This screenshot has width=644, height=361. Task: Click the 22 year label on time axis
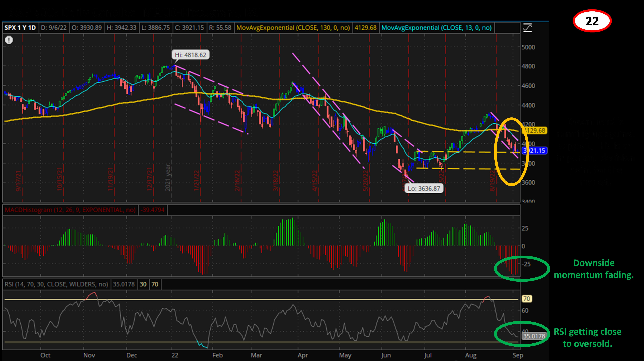[175, 355]
